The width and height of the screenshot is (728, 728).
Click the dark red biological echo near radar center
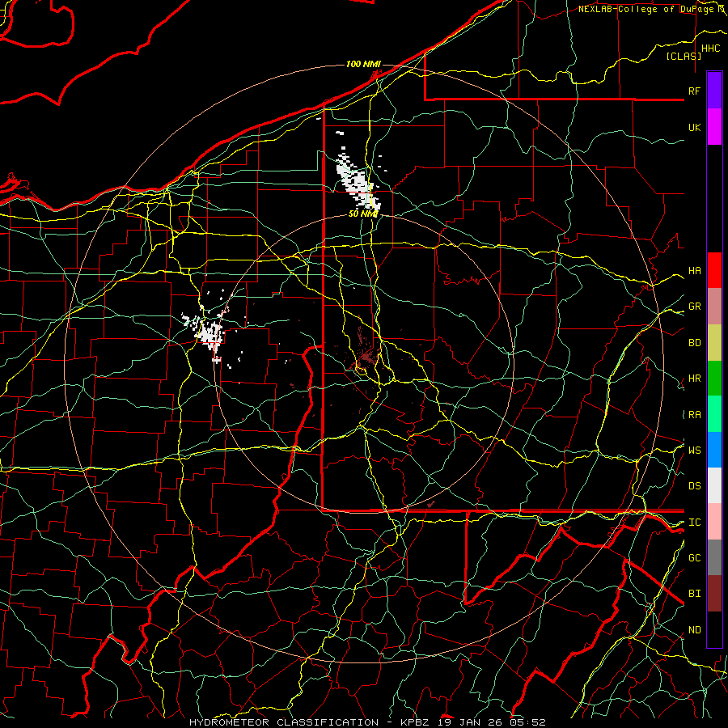point(366,357)
